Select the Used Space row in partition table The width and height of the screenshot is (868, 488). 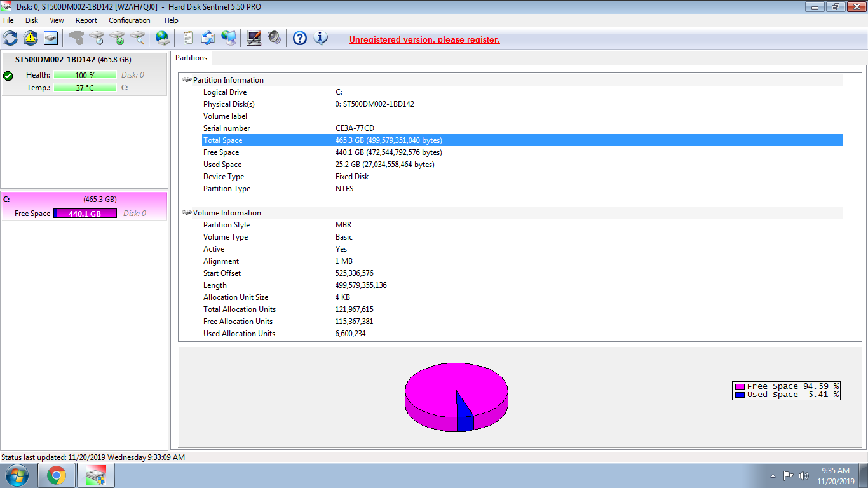[x=522, y=165]
